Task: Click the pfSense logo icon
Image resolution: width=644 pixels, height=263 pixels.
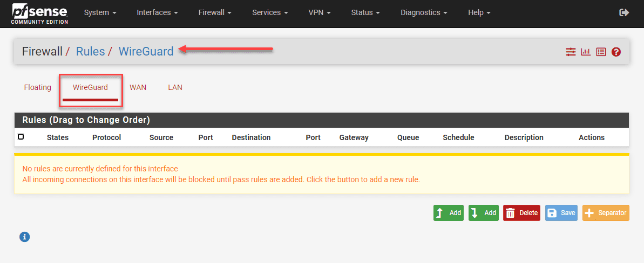Action: 39,13
